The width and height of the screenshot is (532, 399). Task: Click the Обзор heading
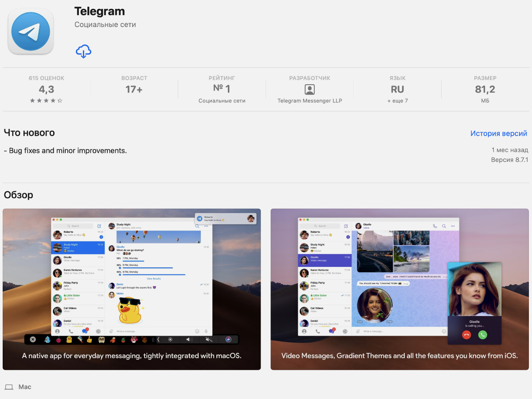[x=18, y=195]
